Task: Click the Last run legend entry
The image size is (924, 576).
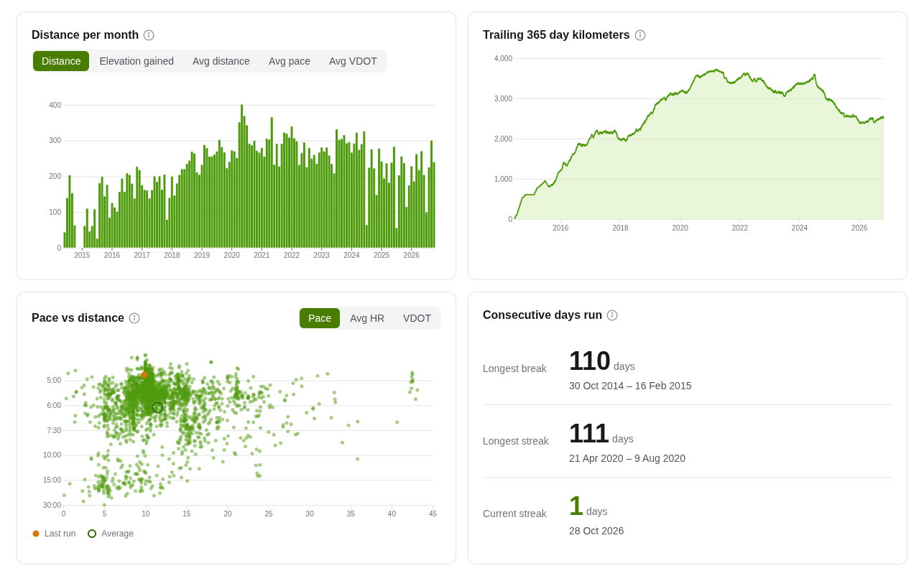Action: click(x=54, y=534)
